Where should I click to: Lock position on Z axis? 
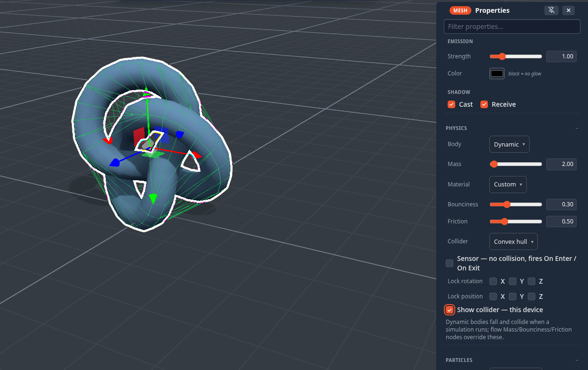point(532,296)
